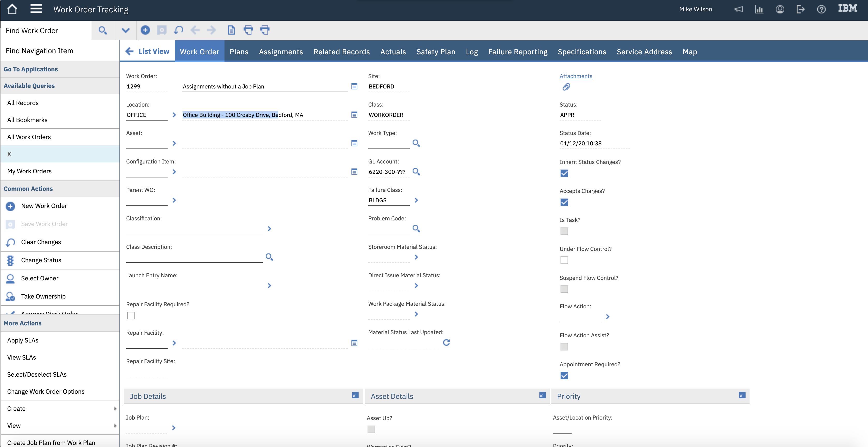Viewport: 868px width, 447px height.
Task: Collapse the Job Details section
Action: pos(355,395)
